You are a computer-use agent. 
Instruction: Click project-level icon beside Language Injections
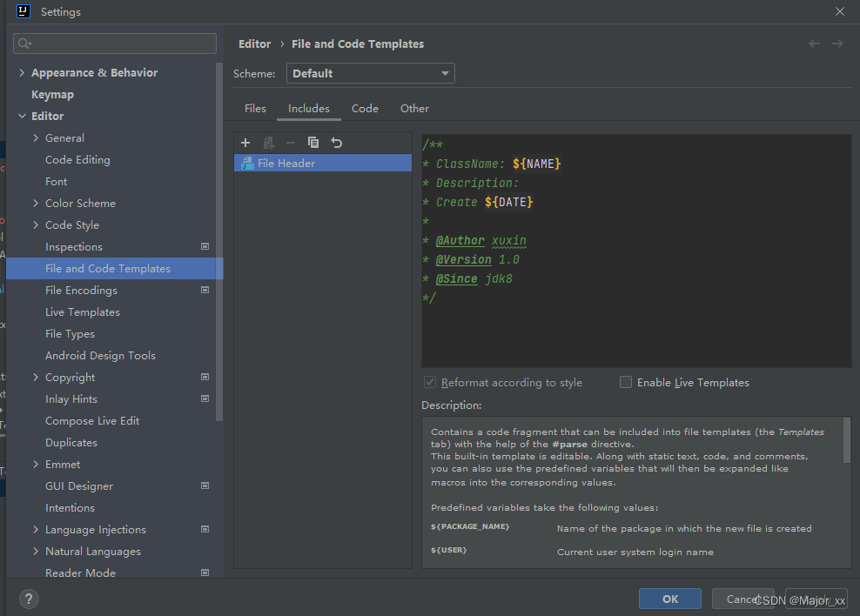point(205,529)
